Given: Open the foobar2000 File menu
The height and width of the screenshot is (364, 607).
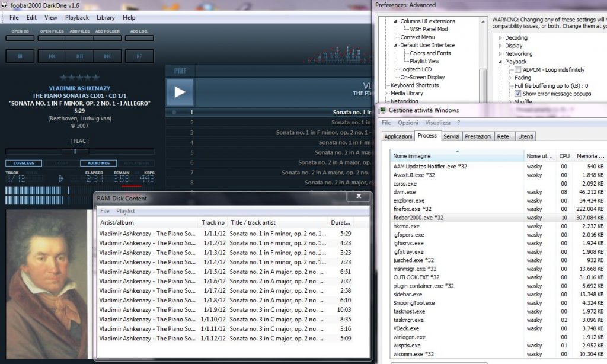Looking at the screenshot, I should point(14,17).
